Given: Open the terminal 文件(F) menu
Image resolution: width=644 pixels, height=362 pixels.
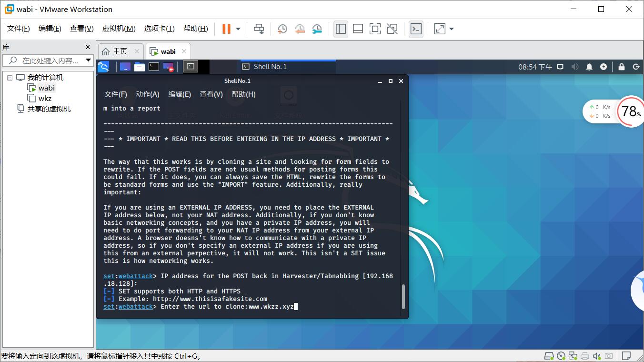Looking at the screenshot, I should 116,94.
